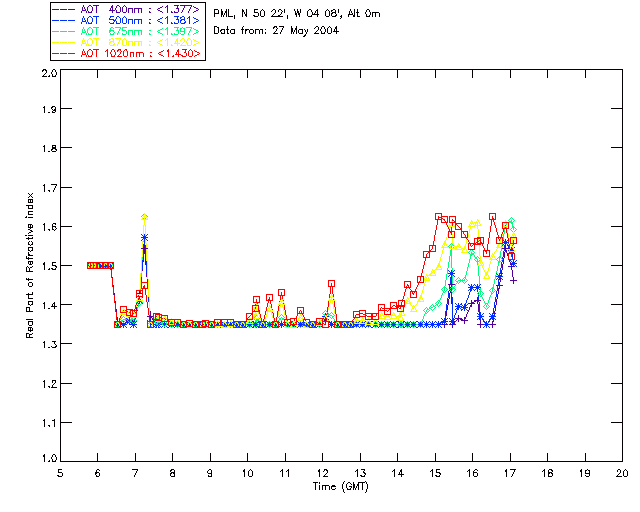Click the x-axis label 13
The image size is (640, 512).
pyautogui.click(x=360, y=473)
